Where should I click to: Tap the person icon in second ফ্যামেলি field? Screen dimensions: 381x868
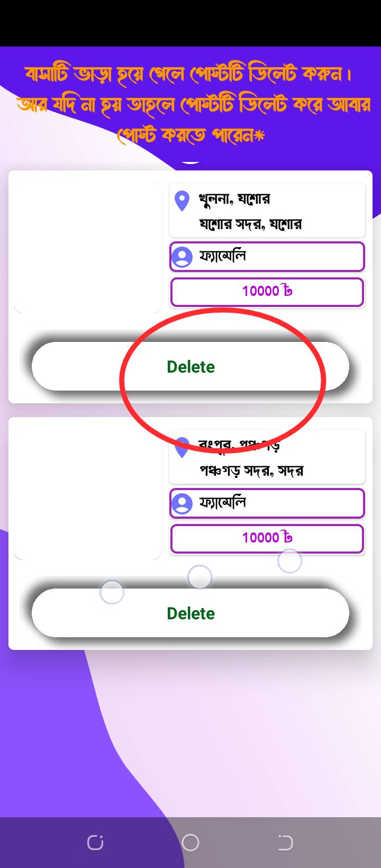tap(182, 503)
